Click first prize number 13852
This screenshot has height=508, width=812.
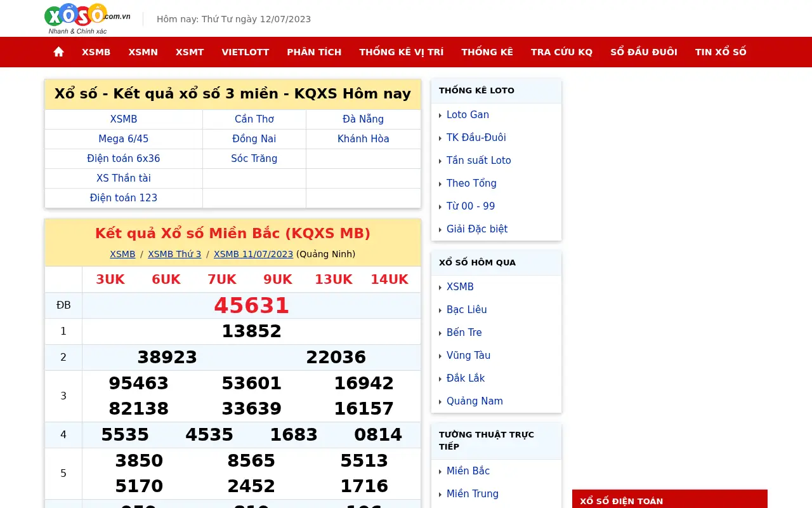tap(252, 331)
